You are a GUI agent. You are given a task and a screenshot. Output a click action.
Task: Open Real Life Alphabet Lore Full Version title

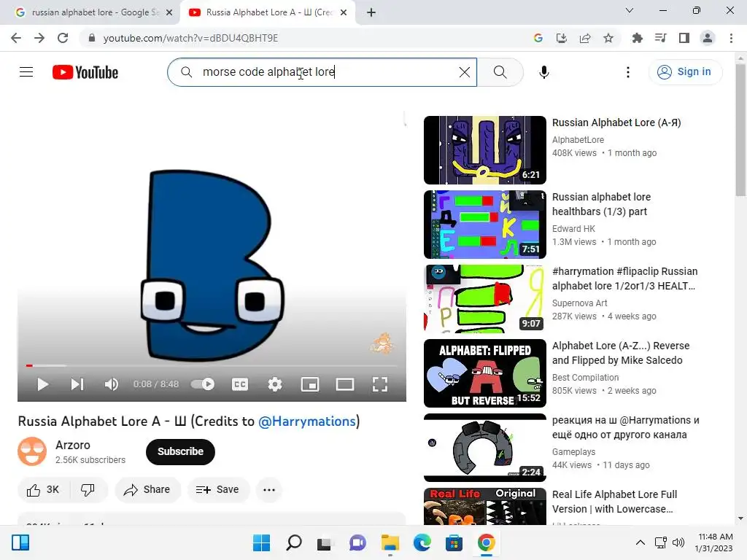tap(614, 502)
